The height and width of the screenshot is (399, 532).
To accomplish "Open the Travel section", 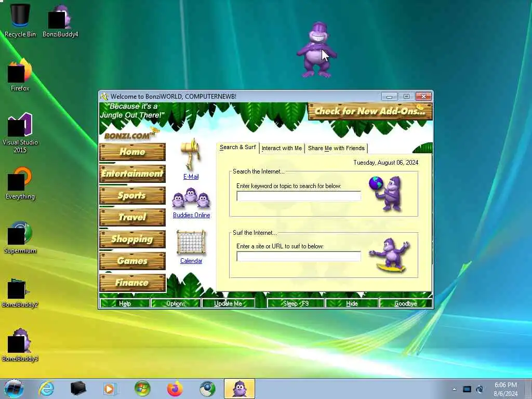I will (132, 217).
